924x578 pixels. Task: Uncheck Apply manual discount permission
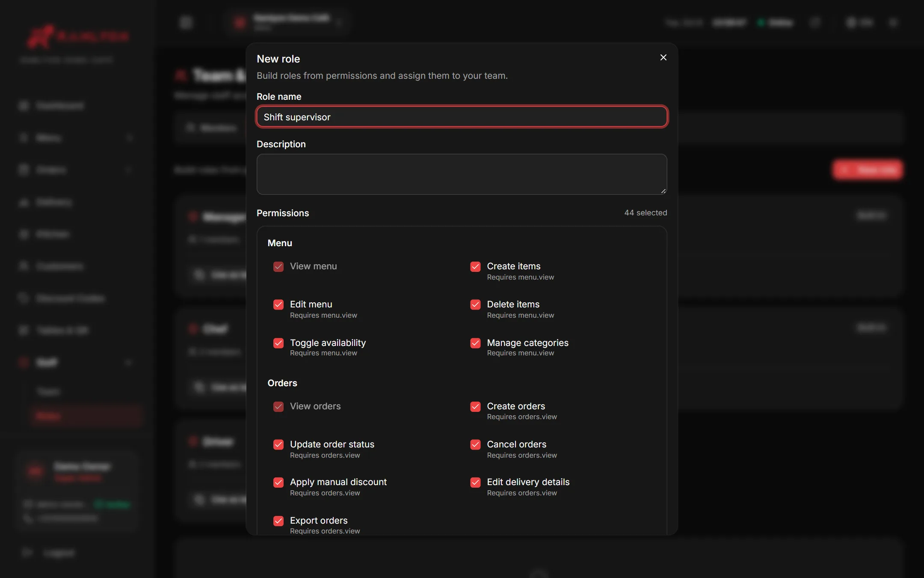tap(278, 483)
